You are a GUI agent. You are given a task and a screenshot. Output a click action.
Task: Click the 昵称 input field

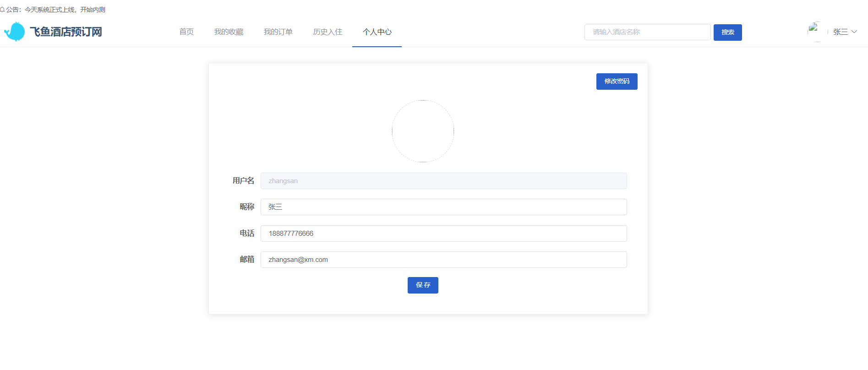pos(443,207)
